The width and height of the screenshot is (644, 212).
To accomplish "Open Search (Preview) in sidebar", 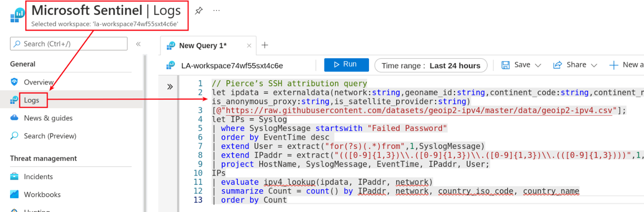I will coord(50,136).
